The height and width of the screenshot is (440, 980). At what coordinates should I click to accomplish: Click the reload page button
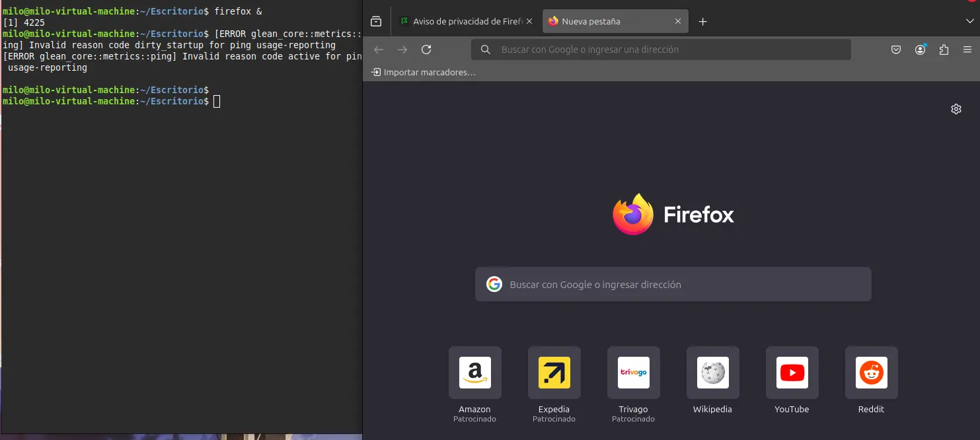pos(426,50)
